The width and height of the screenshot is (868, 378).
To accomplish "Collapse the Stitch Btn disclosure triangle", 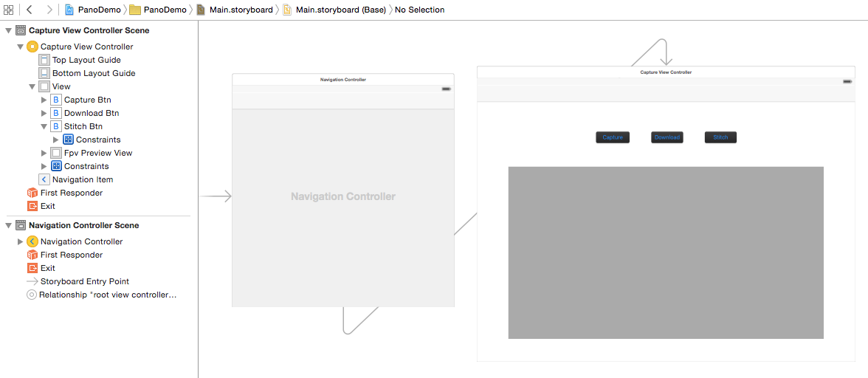I will (44, 126).
